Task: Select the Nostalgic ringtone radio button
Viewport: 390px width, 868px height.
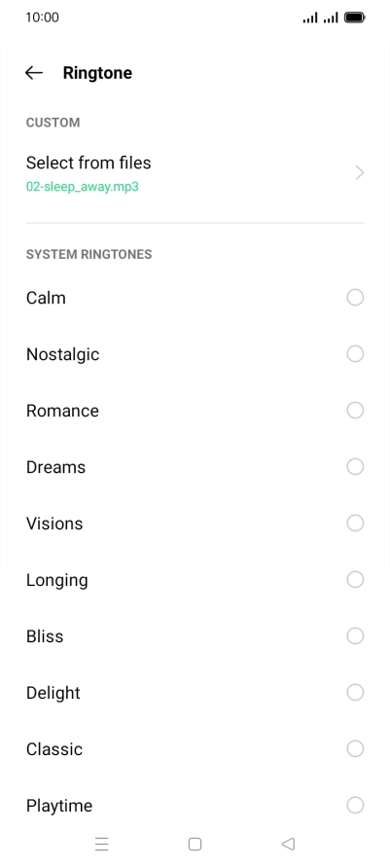Action: pos(355,354)
